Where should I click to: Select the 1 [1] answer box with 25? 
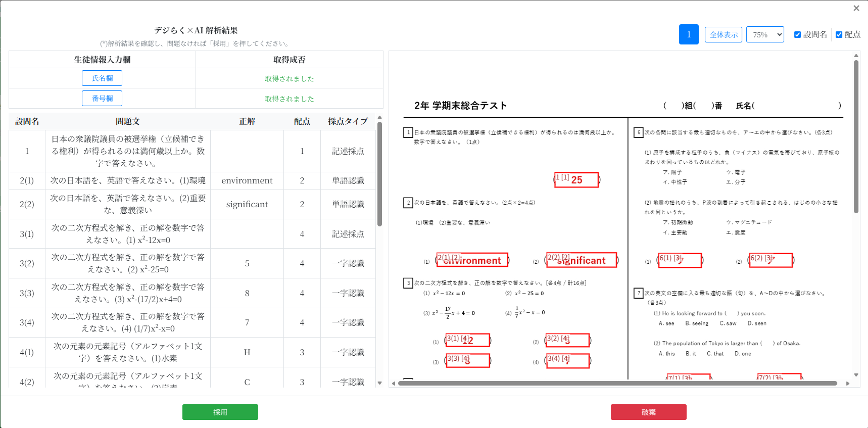(576, 180)
